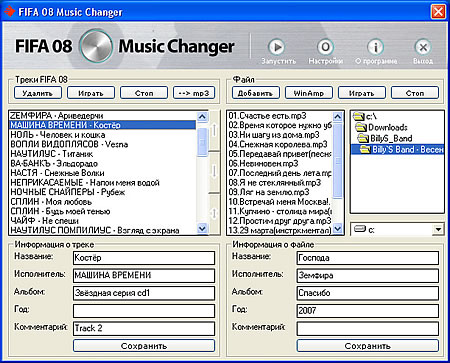Open the c: drive dropdown
The height and width of the screenshot is (363, 450).
pyautogui.click(x=438, y=229)
